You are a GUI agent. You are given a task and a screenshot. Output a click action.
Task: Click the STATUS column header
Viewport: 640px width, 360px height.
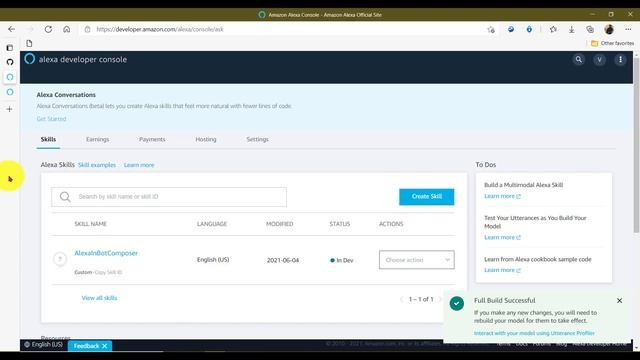click(x=340, y=224)
